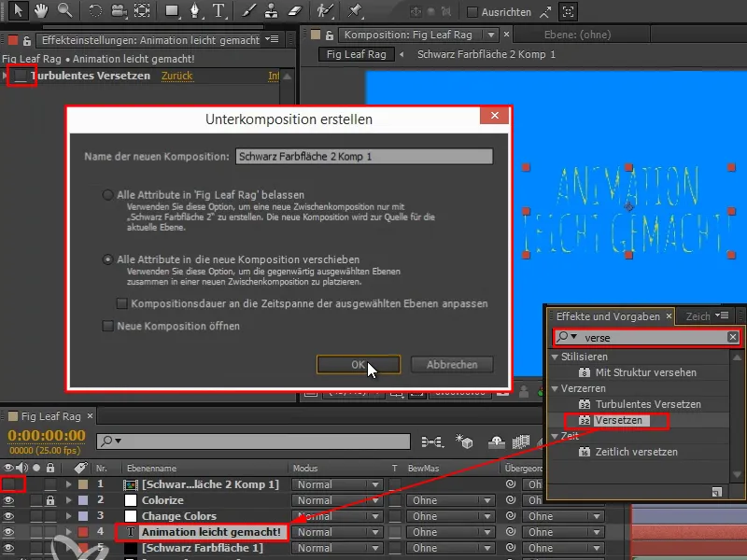Expand layer 1 Schwarz Fläche 2 Komp 1
Viewport: 747px width, 560px height.
[x=67, y=484]
